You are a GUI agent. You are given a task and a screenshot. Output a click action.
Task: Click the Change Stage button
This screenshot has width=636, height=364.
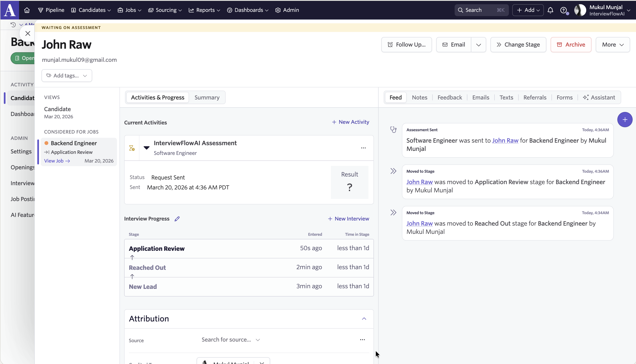click(x=518, y=45)
